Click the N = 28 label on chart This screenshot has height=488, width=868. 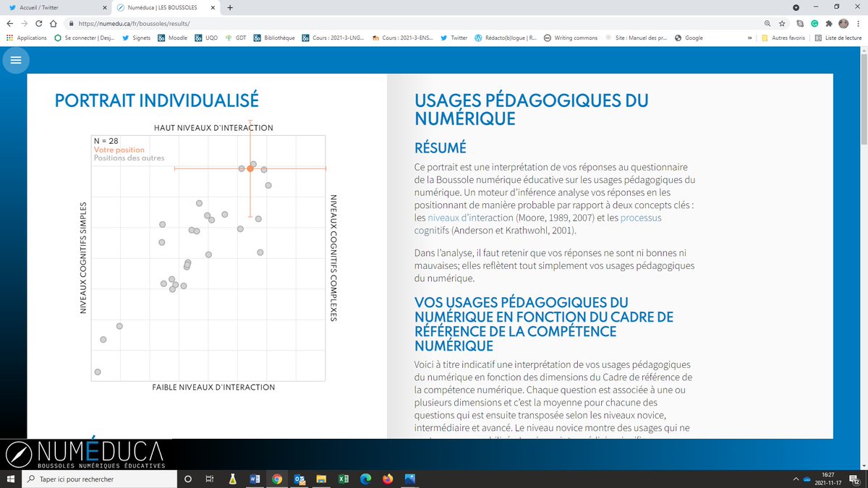coord(106,141)
